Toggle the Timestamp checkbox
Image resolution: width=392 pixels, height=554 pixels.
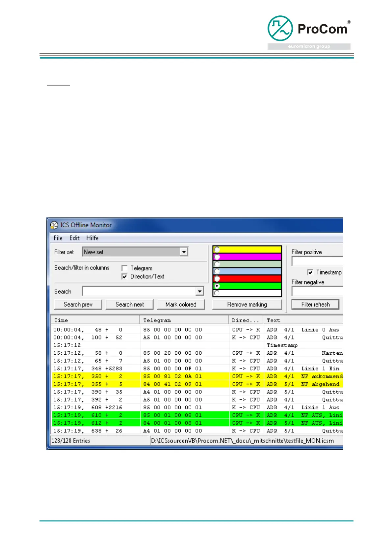pyautogui.click(x=310, y=272)
